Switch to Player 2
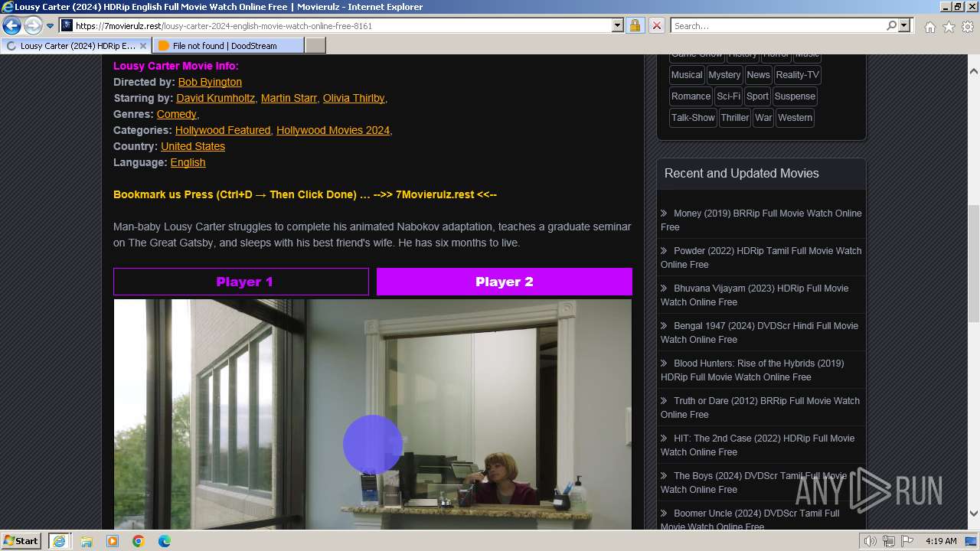Image resolution: width=980 pixels, height=551 pixels. tap(505, 282)
